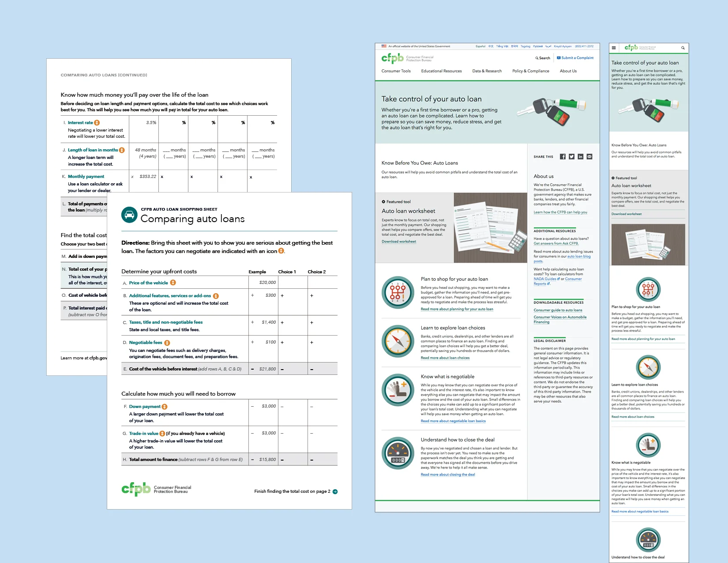Click the gear shift icon on desktop site
The image size is (728, 563).
tap(398, 292)
